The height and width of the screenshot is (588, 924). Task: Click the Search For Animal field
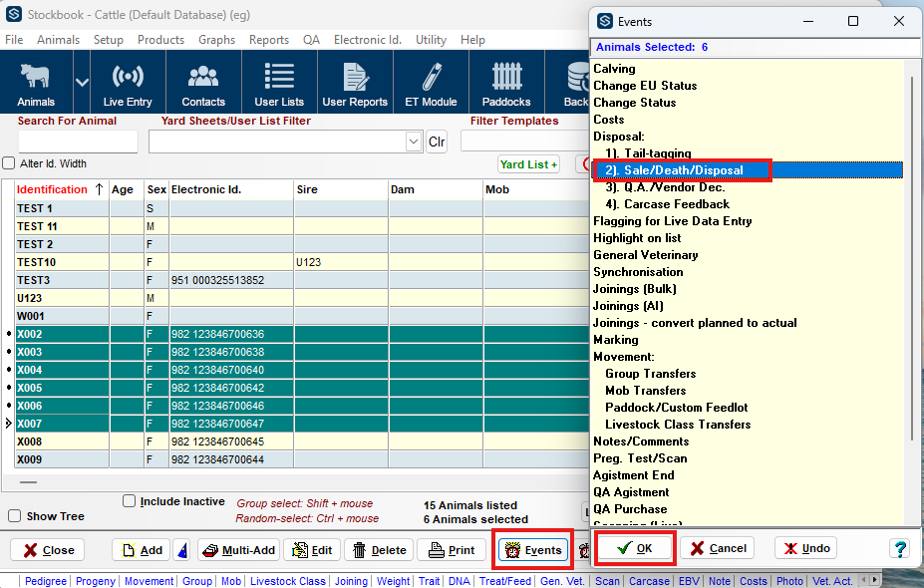pyautogui.click(x=78, y=143)
